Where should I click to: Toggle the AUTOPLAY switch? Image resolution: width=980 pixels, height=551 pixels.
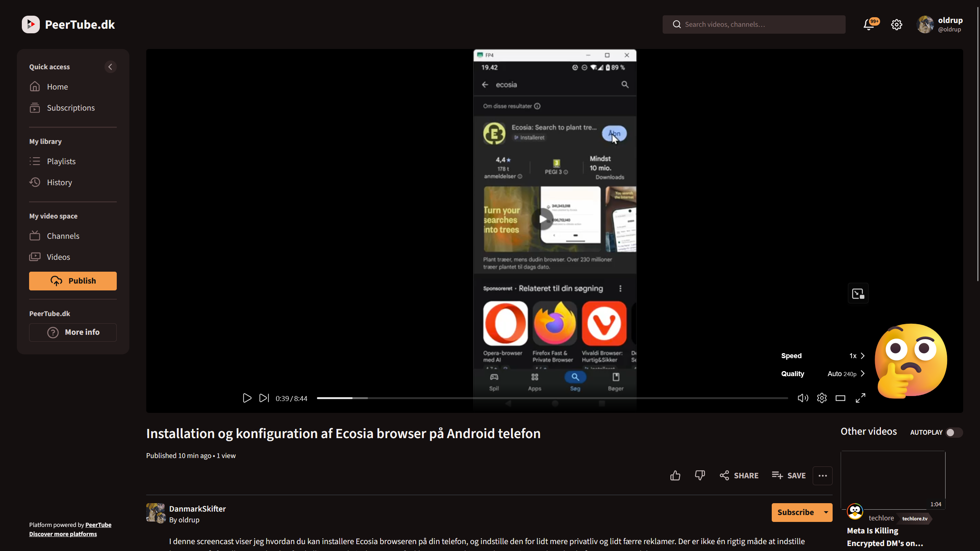click(954, 432)
